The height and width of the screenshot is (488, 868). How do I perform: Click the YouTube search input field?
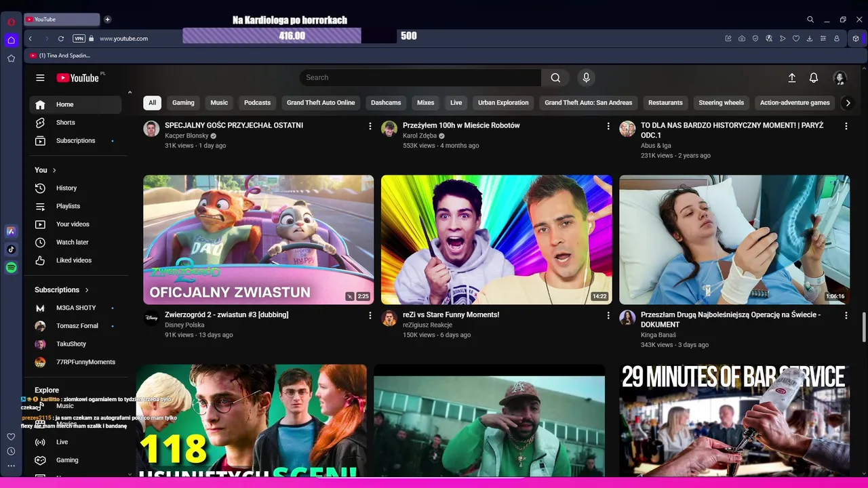pos(420,78)
